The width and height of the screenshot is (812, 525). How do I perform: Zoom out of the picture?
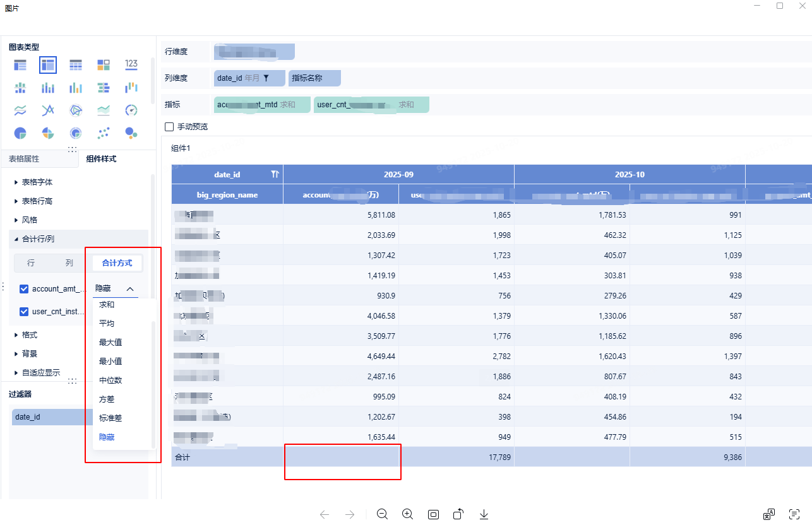pyautogui.click(x=382, y=514)
